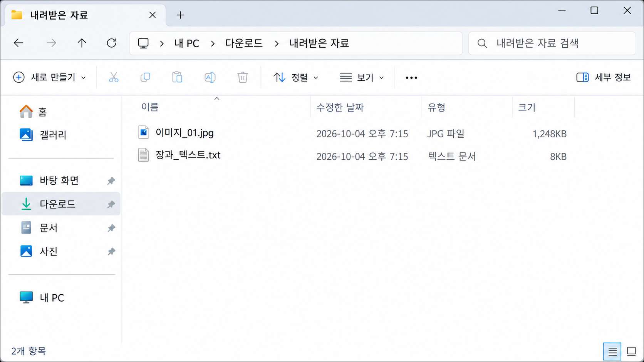The height and width of the screenshot is (362, 644).
Task: Open the 보기 view dropdown
Action: [362, 77]
